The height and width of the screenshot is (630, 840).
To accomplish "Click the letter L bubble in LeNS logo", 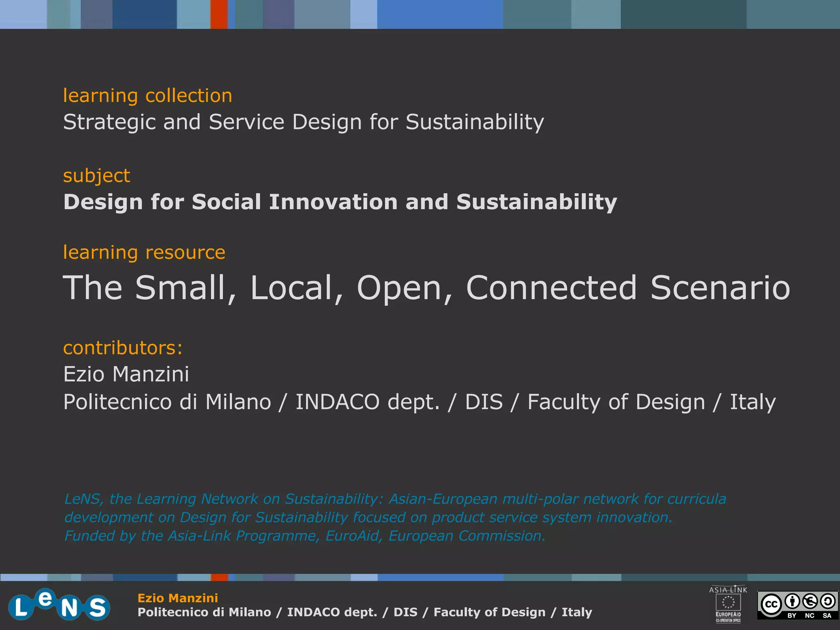I will click(x=20, y=607).
